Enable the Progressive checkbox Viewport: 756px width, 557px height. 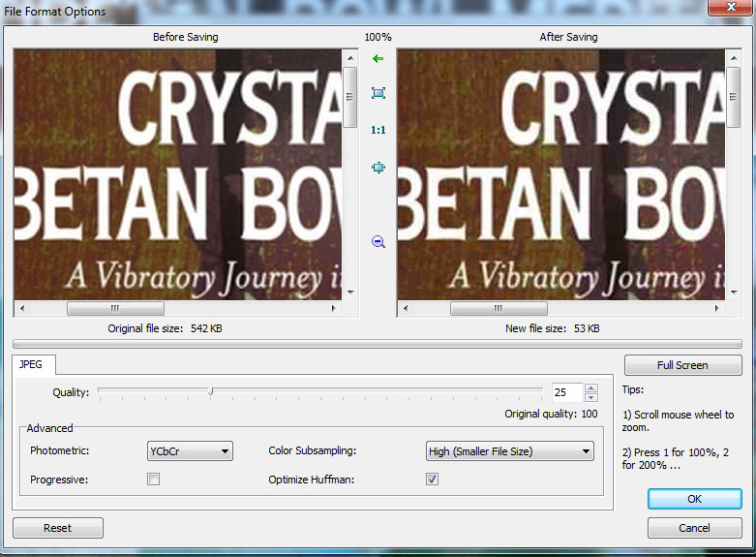[x=153, y=480]
